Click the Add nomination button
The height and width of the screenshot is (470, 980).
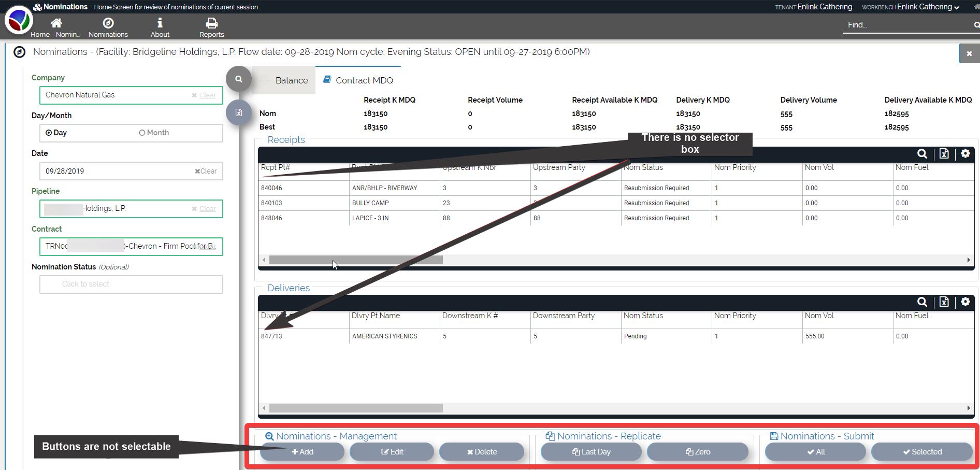[x=302, y=452]
